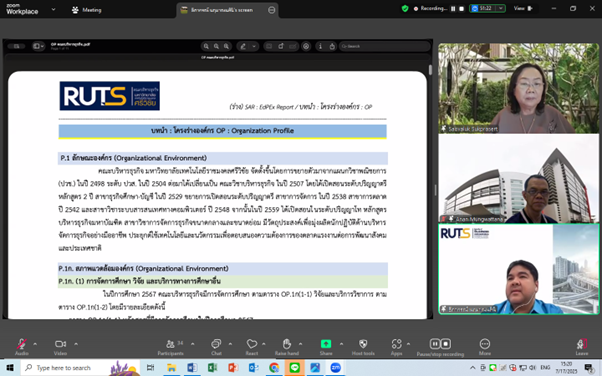Expand video options arrow next to Video
The image size is (602, 376).
(76, 344)
